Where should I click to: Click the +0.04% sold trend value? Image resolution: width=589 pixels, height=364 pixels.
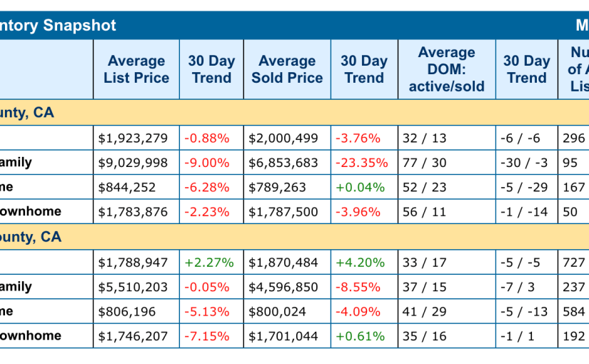(x=361, y=187)
